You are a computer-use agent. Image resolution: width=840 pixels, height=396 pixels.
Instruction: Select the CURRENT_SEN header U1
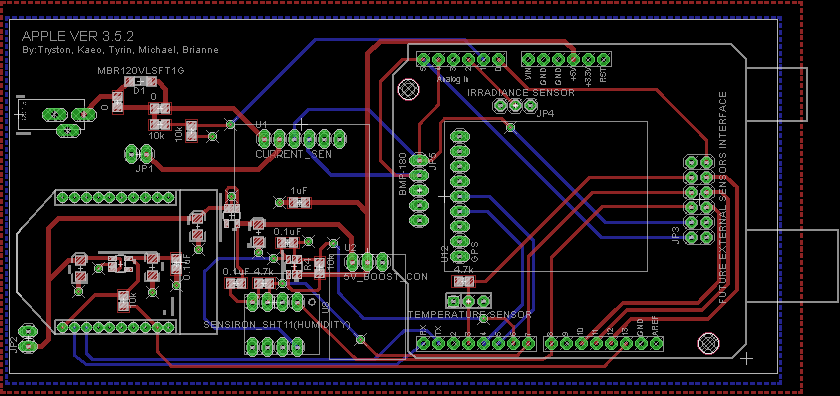[x=301, y=139]
